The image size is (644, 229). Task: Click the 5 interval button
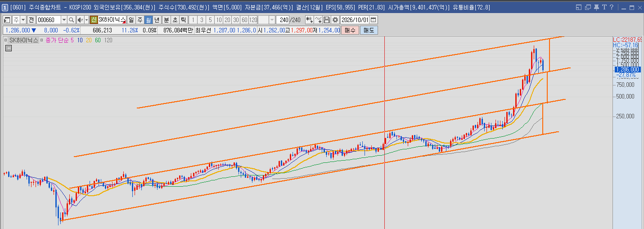tap(210, 20)
